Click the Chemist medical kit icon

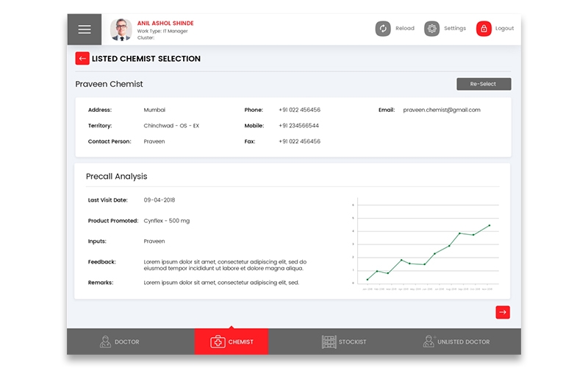pyautogui.click(x=218, y=342)
